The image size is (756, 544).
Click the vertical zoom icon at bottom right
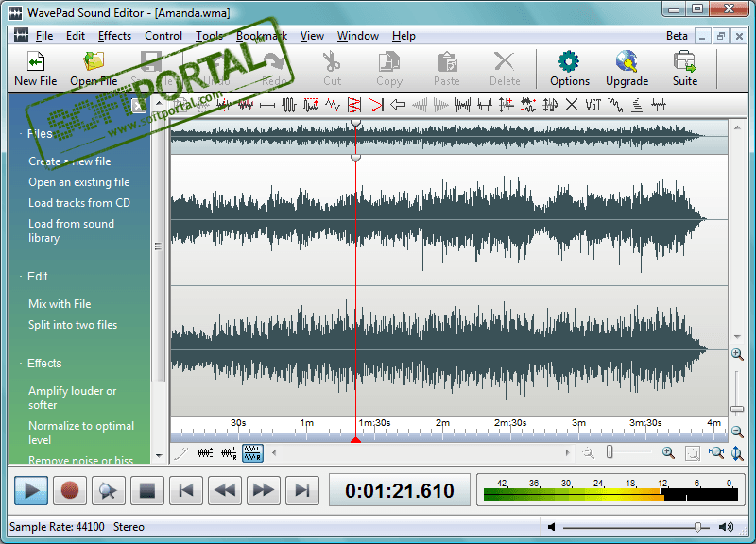737,453
